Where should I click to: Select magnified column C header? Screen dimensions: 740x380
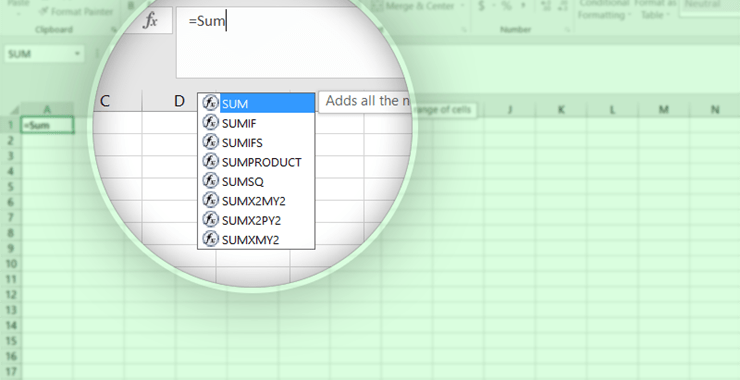105,101
